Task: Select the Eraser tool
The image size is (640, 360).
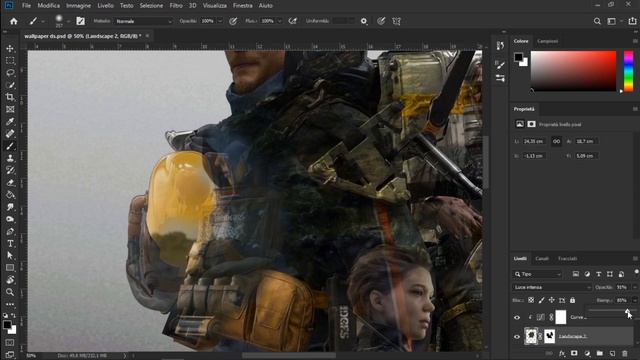Action: click(10, 183)
